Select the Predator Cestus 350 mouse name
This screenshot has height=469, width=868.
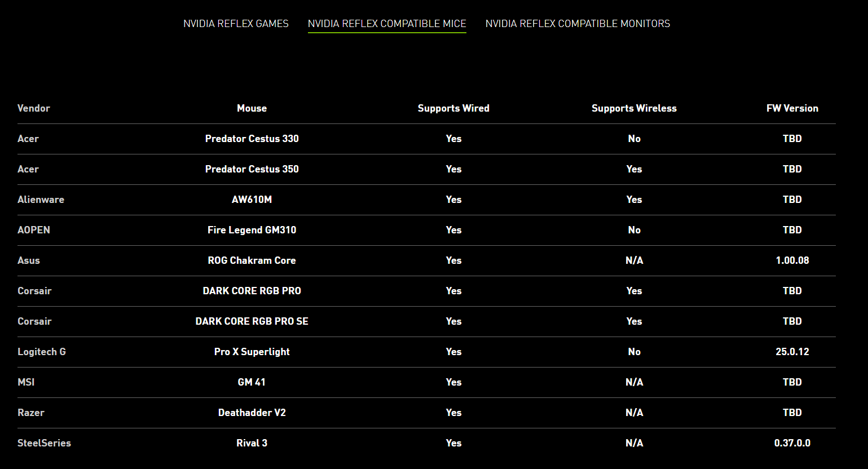pos(252,169)
